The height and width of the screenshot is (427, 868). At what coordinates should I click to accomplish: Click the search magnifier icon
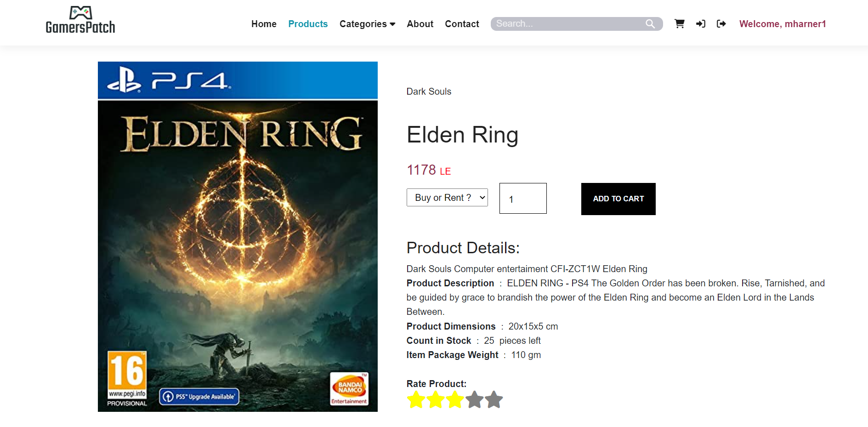click(650, 24)
